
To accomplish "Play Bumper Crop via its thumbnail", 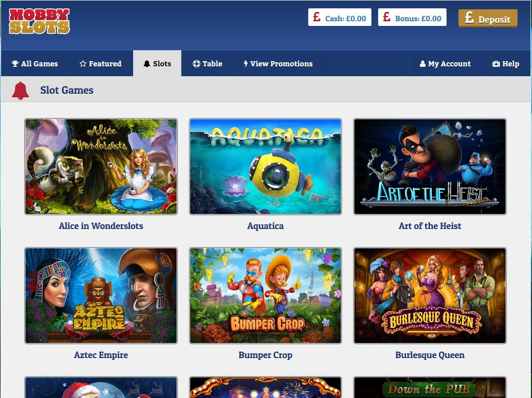I will click(265, 295).
